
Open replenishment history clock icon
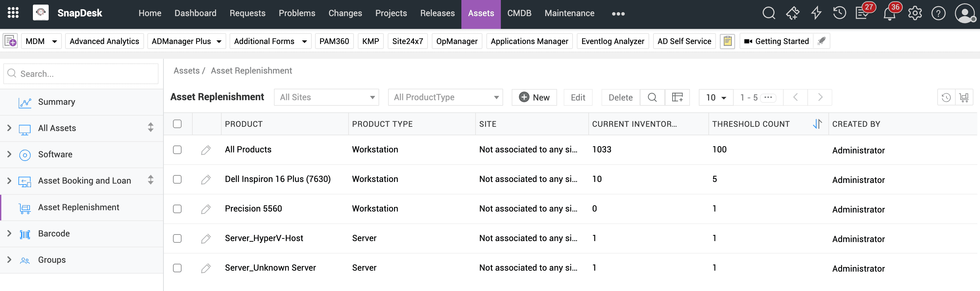[x=946, y=98]
